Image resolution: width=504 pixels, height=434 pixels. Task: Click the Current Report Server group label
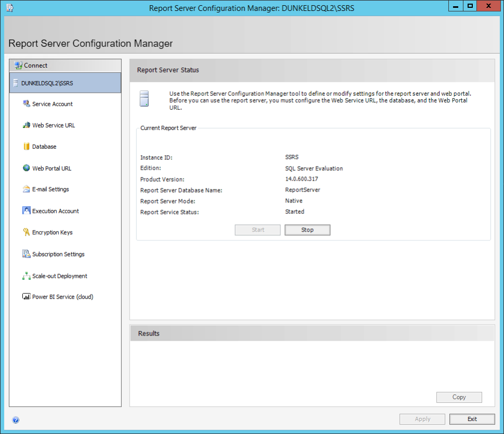(169, 128)
